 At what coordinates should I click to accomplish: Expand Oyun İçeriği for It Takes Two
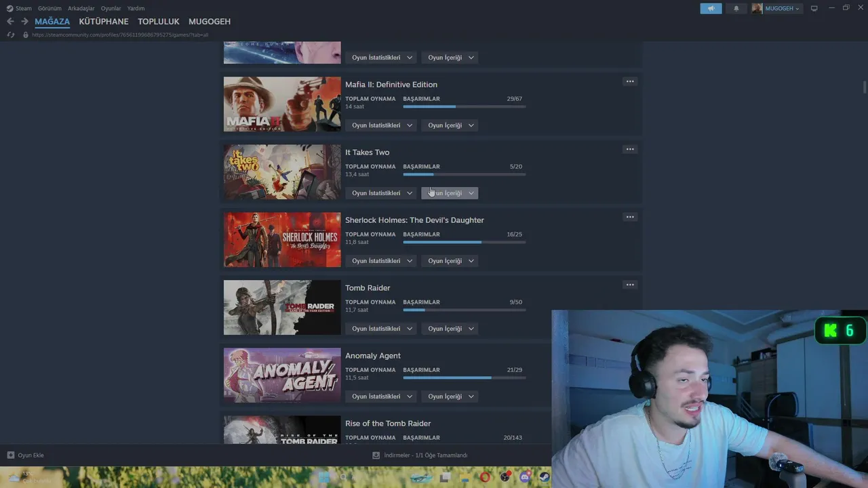[450, 193]
